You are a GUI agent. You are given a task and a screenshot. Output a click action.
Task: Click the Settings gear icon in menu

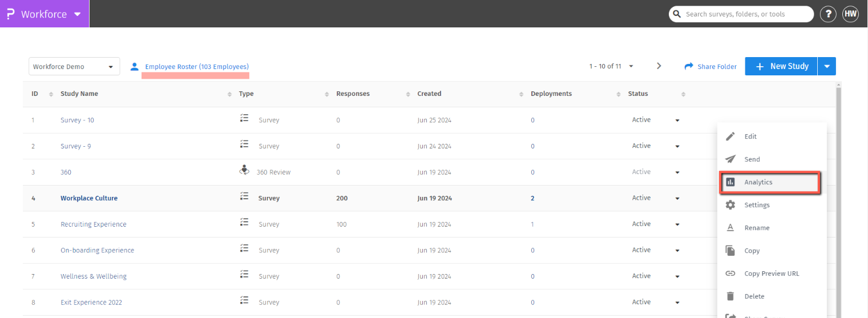pyautogui.click(x=730, y=205)
